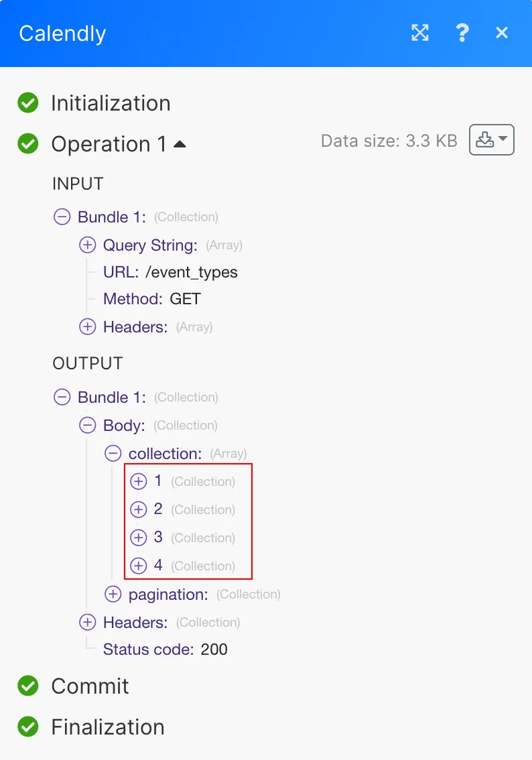
Task: Close the Calendly panel
Action: tap(502, 33)
